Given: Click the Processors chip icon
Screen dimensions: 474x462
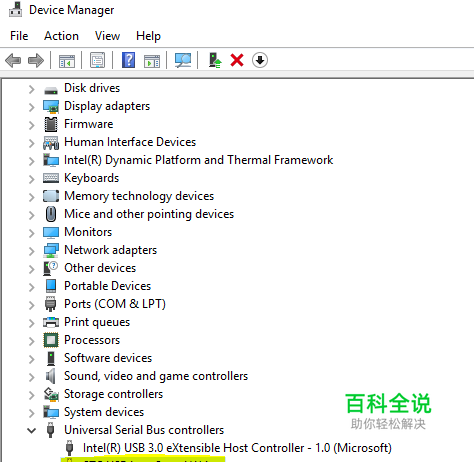Looking at the screenshot, I should (x=51, y=340).
